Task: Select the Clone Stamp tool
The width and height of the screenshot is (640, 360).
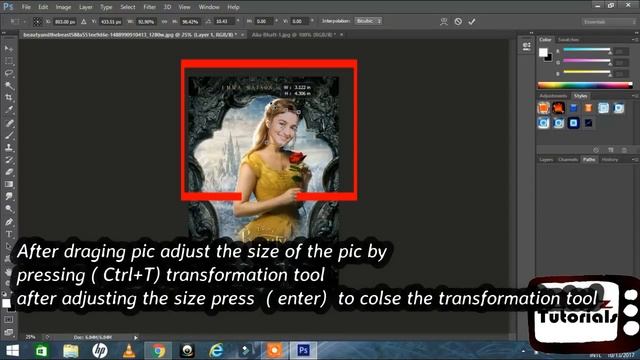Action: pos(9,147)
